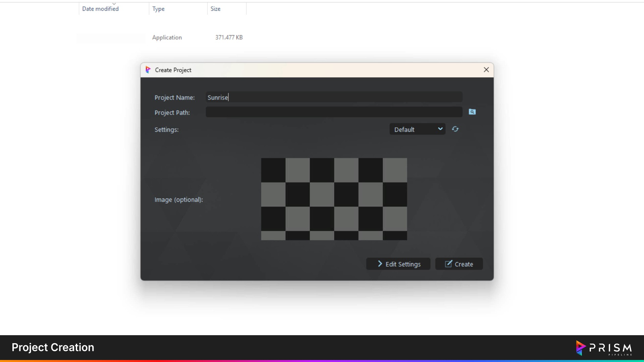Focus the empty Project Path field

tap(334, 112)
